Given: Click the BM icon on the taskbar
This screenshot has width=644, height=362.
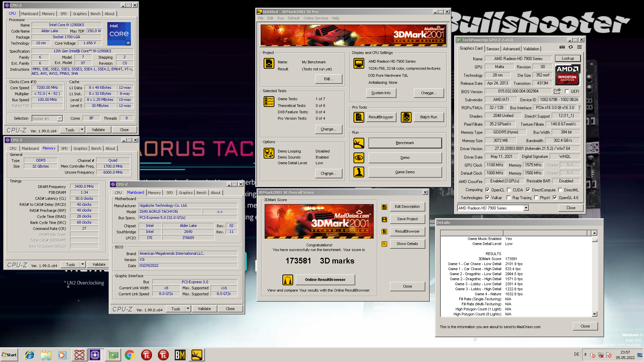Looking at the screenshot, I should coord(180,355).
